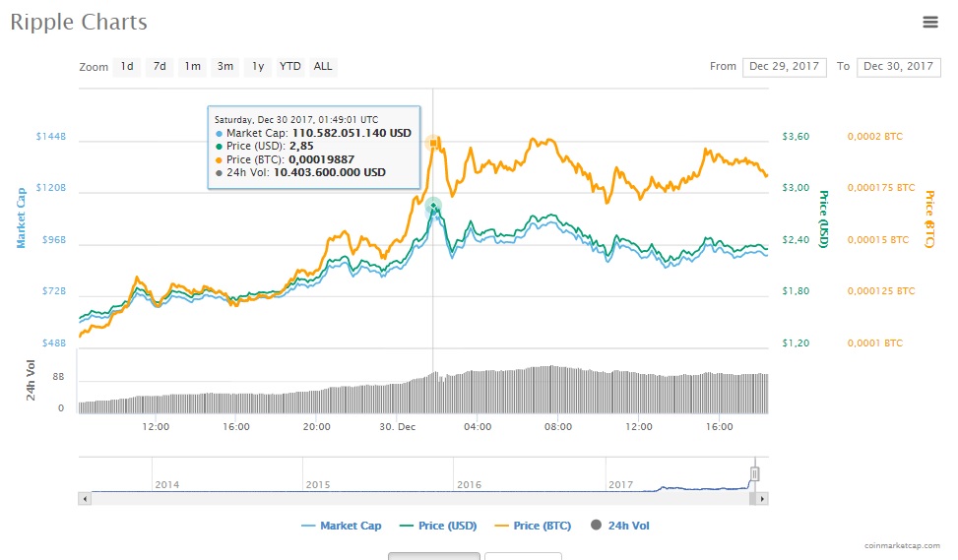Viewport: 958px width, 560px height.
Task: Click the 2016 label in navigator
Action: pos(470,484)
